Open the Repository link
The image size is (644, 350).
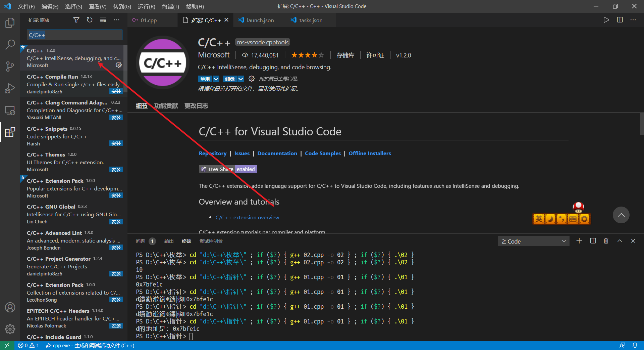[213, 153]
